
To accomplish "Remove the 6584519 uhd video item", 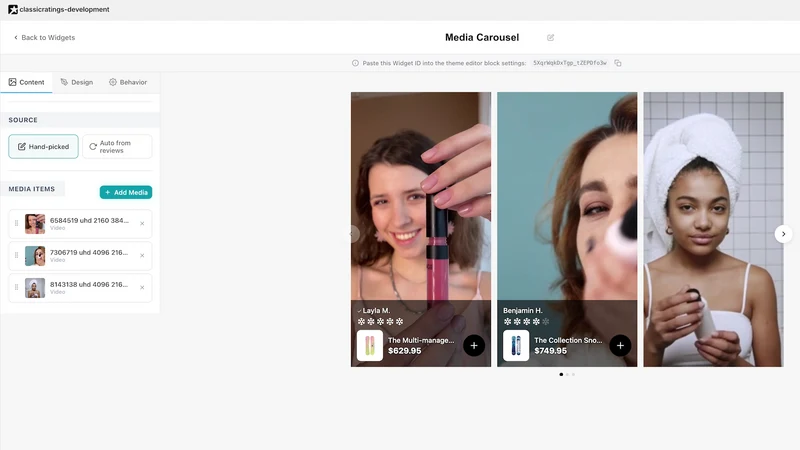I will click(x=142, y=223).
